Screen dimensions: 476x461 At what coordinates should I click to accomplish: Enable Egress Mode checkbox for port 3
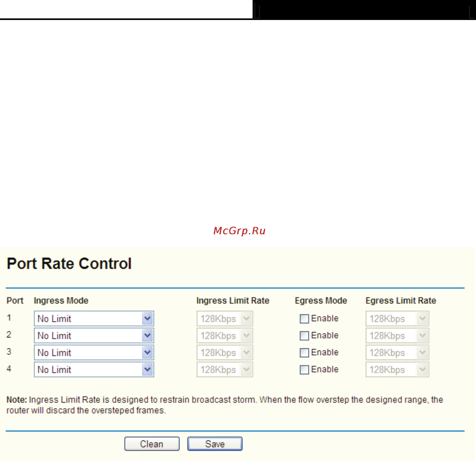pyautogui.click(x=304, y=353)
